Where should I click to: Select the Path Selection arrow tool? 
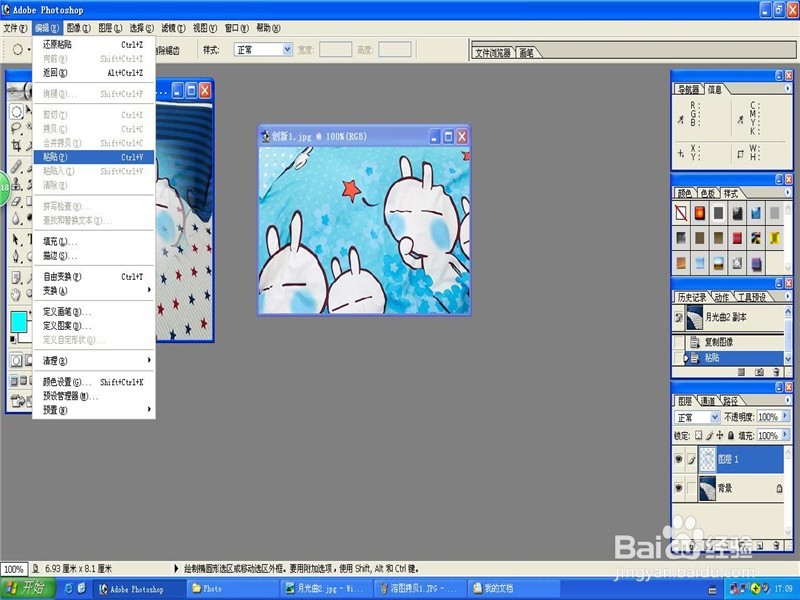(16, 239)
